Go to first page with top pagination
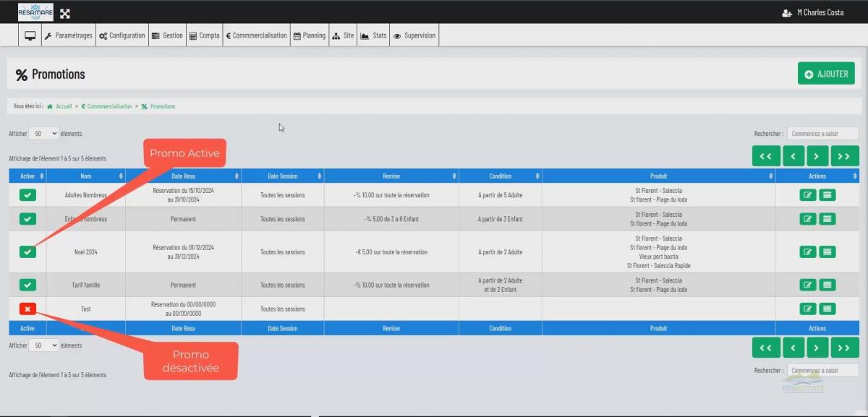The height and width of the screenshot is (417, 868). pyautogui.click(x=766, y=156)
